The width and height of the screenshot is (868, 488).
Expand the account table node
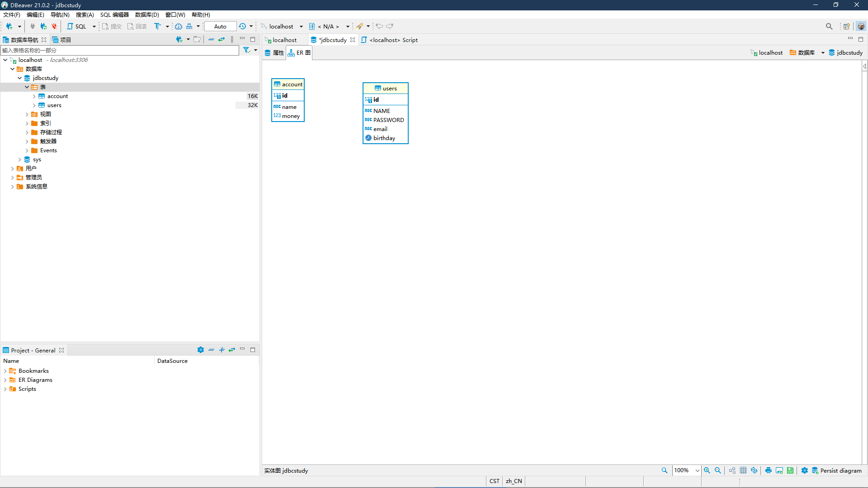click(34, 96)
